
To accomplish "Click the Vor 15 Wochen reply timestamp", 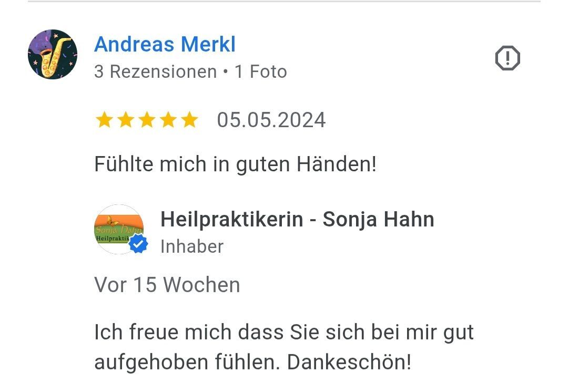I will 167,285.
